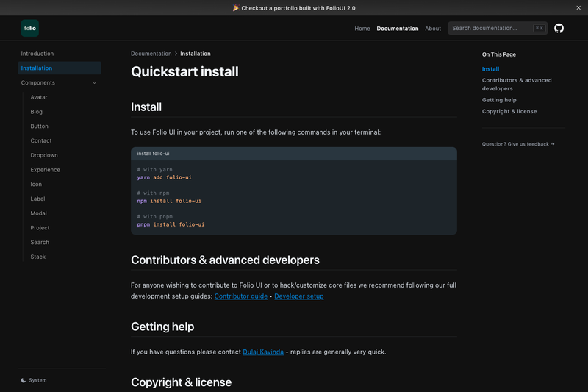Open the Dropdown component page

44,155
